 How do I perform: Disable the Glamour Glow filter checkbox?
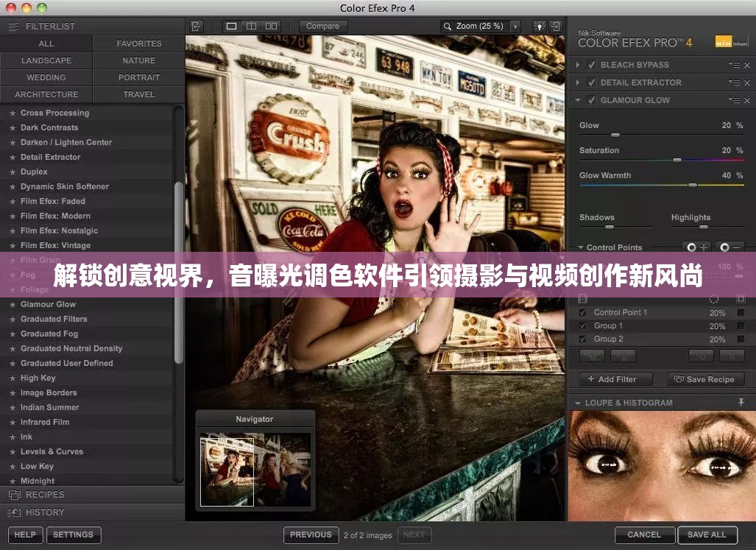coord(592,100)
